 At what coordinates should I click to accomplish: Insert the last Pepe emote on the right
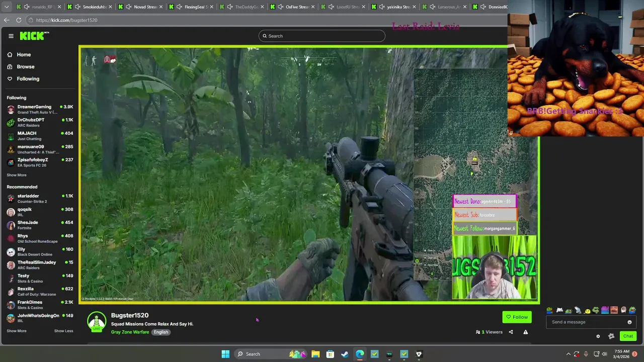[632, 310]
